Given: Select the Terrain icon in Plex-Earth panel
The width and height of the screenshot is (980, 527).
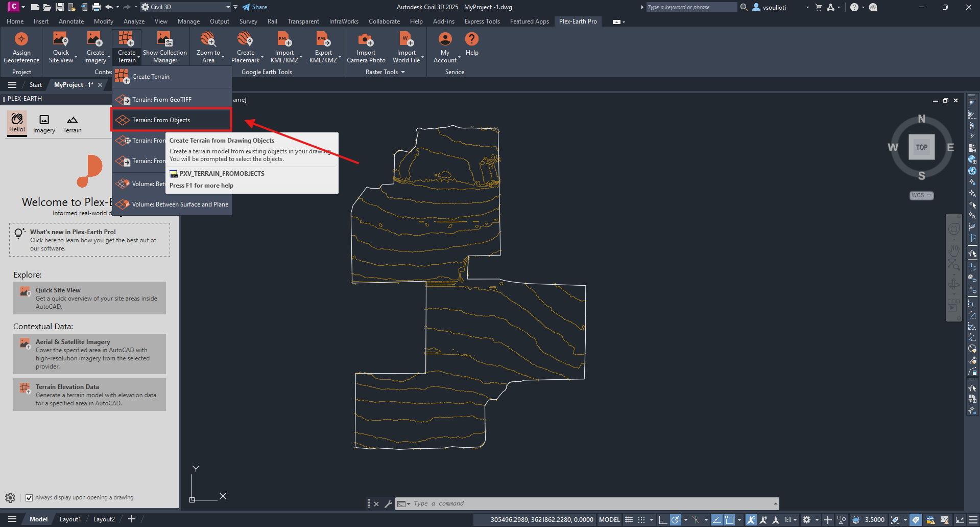Looking at the screenshot, I should (x=72, y=124).
